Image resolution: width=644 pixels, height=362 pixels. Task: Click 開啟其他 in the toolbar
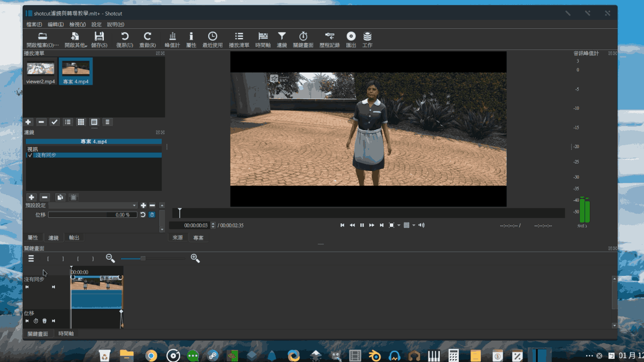(75, 40)
